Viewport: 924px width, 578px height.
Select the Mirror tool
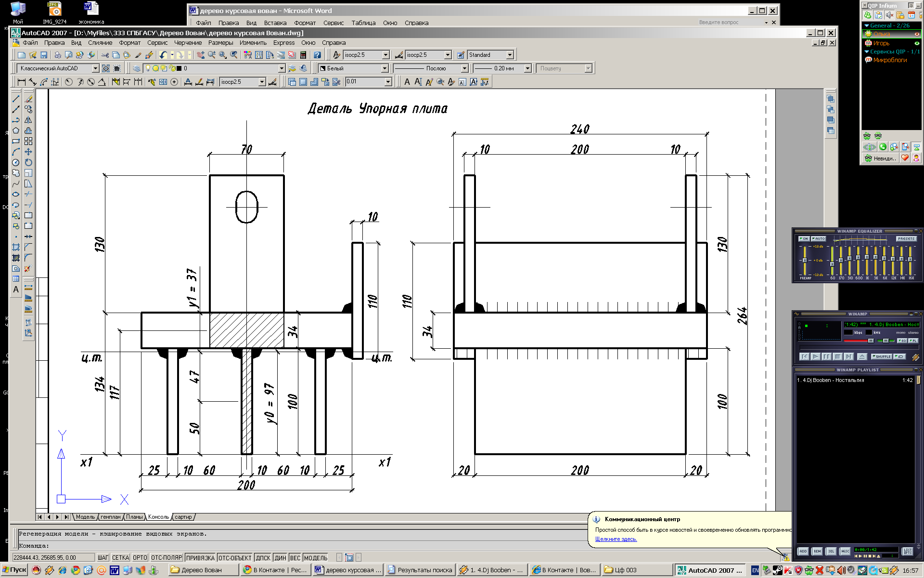[x=28, y=120]
